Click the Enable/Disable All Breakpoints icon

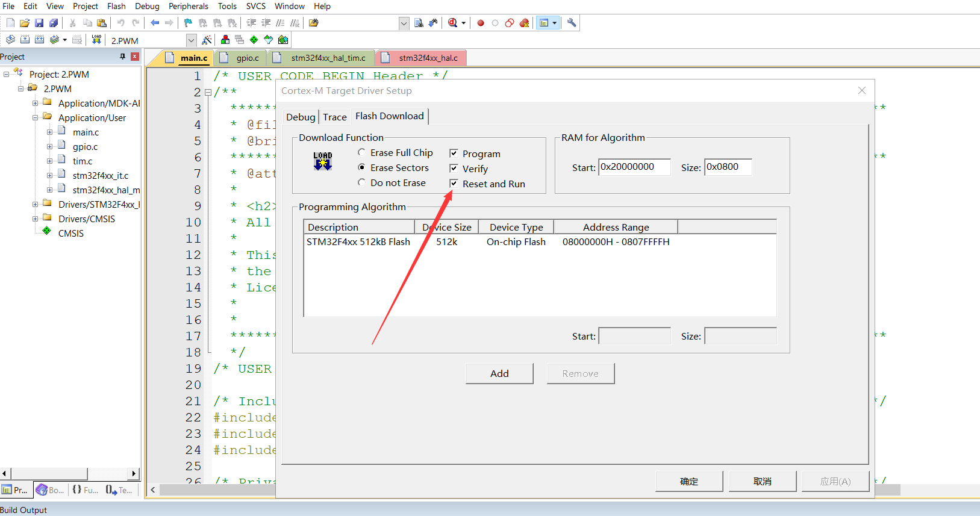click(x=510, y=23)
